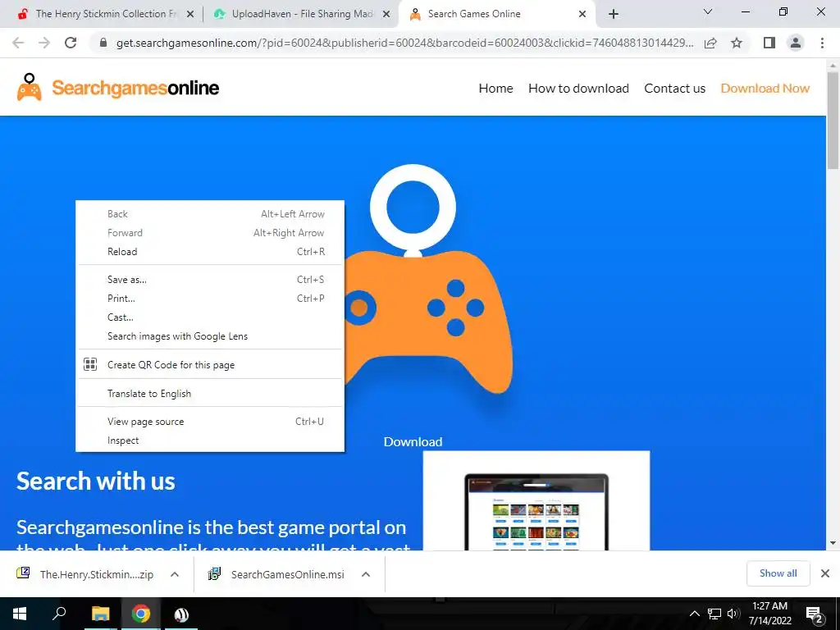Click the scrollbar down arrow

(x=833, y=543)
